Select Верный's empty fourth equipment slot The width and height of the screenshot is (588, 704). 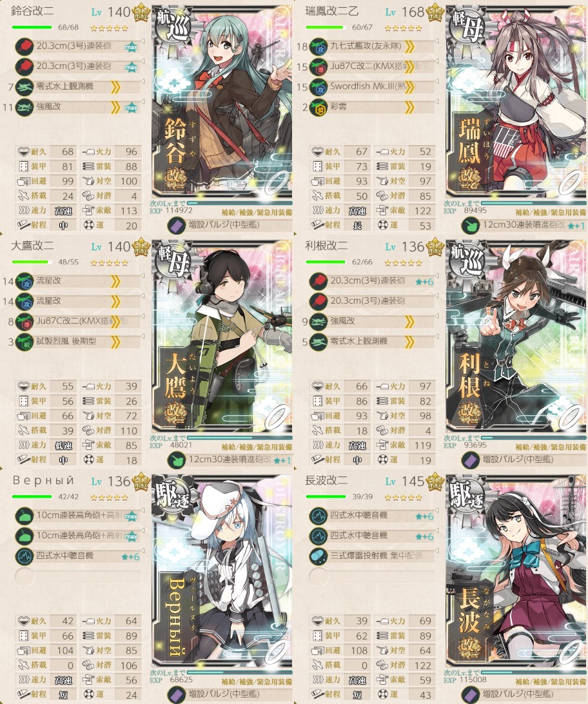[77, 576]
